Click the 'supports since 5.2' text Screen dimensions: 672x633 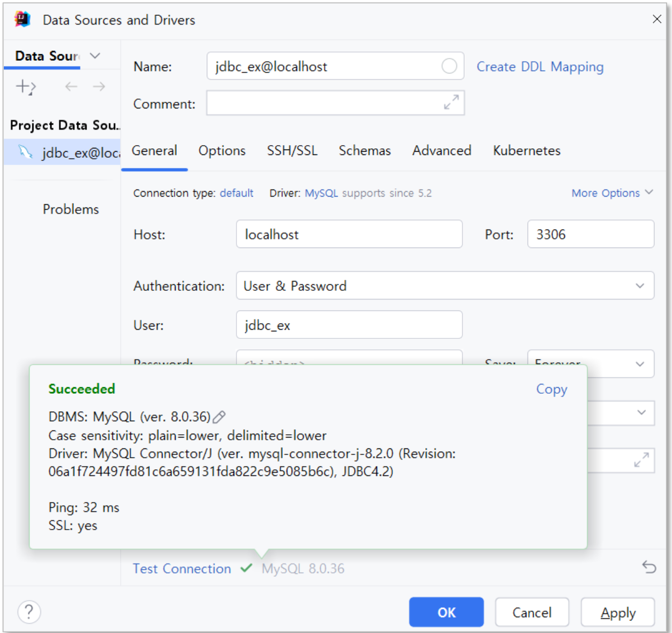pos(387,193)
